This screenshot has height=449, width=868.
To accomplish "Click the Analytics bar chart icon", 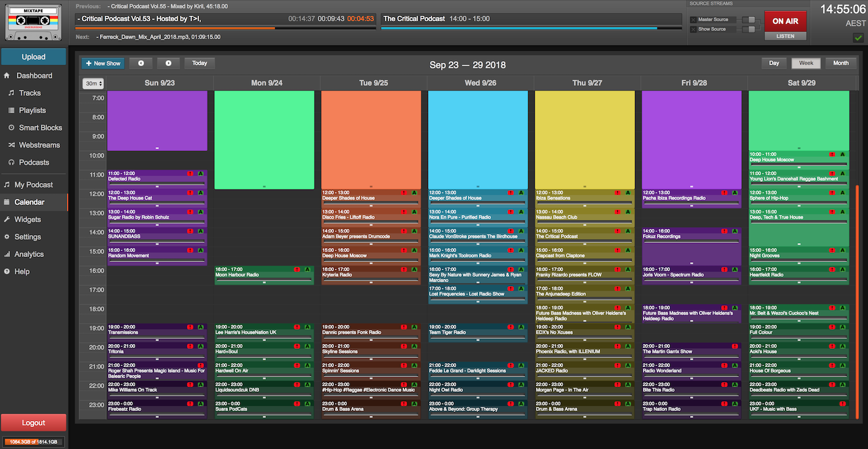I will click(7, 254).
